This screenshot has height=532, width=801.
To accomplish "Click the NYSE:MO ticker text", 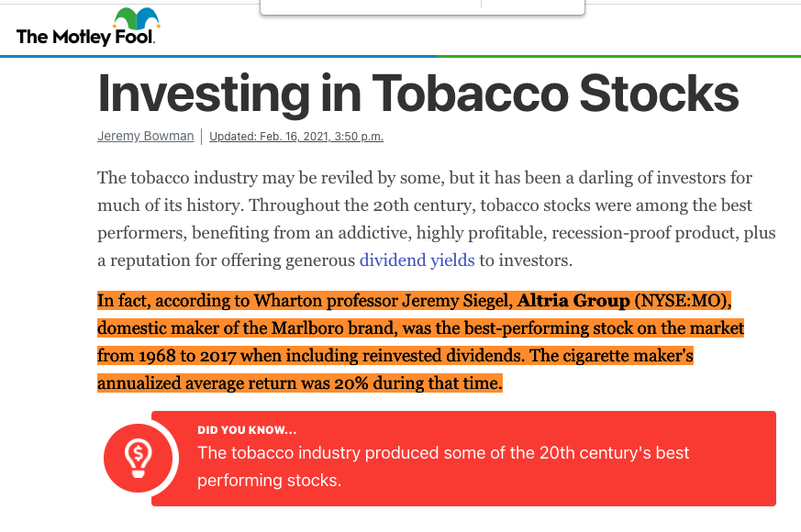I will coord(681,301).
